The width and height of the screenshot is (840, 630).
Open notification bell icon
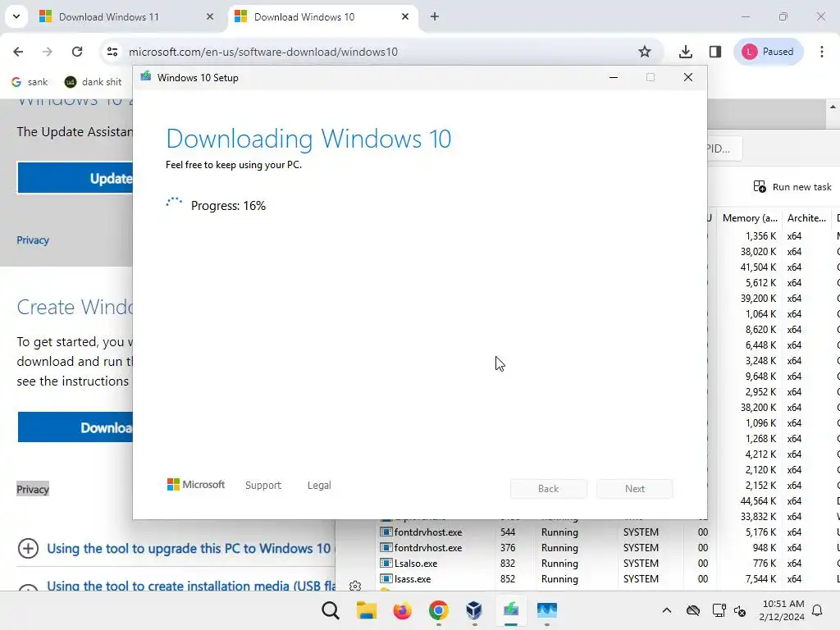point(818,610)
